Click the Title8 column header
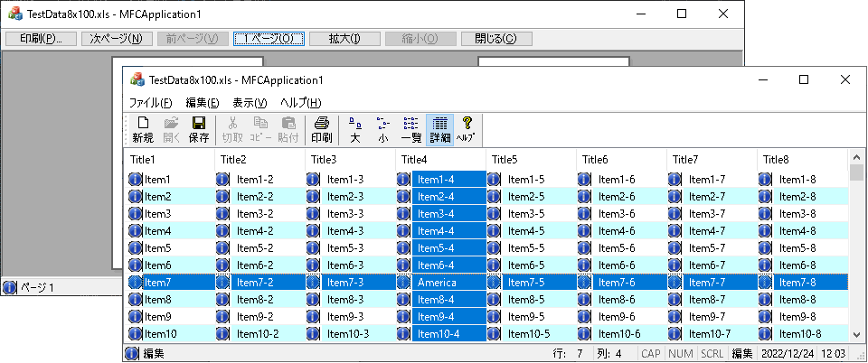 coord(803,160)
